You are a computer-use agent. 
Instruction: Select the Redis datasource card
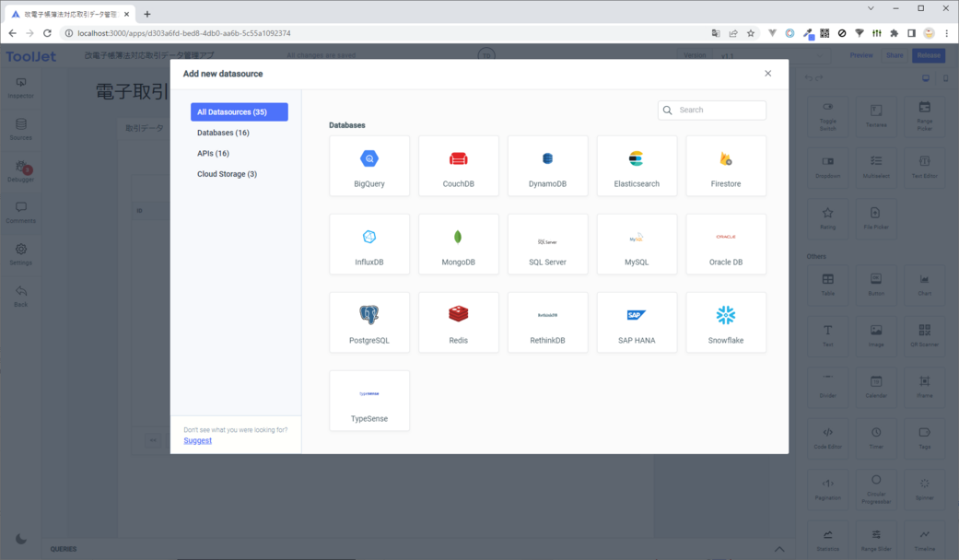[x=459, y=322]
